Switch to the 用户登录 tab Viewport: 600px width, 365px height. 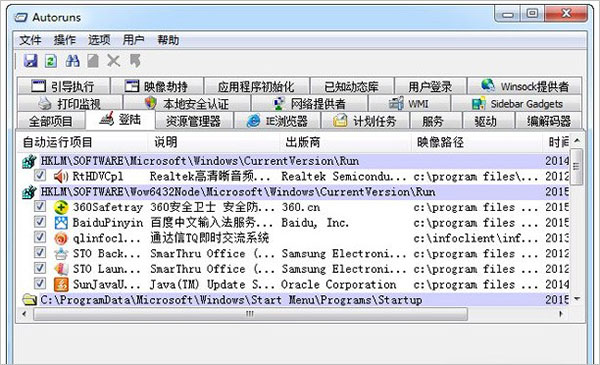click(x=430, y=86)
